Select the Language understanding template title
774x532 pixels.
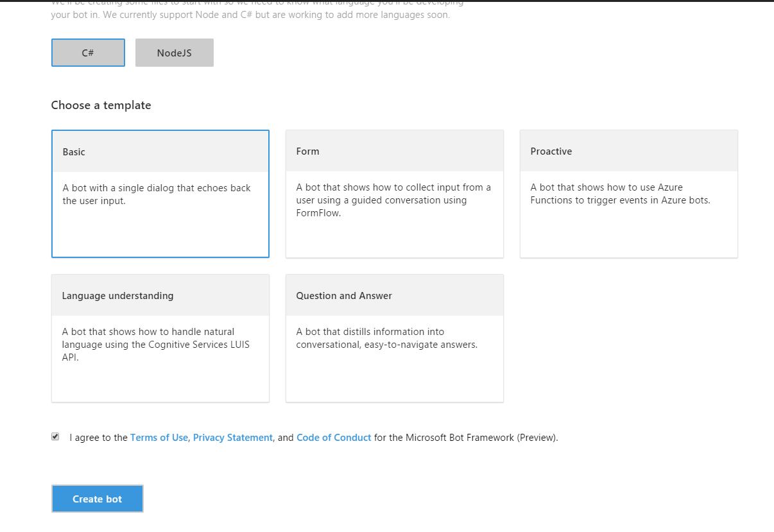(x=117, y=296)
